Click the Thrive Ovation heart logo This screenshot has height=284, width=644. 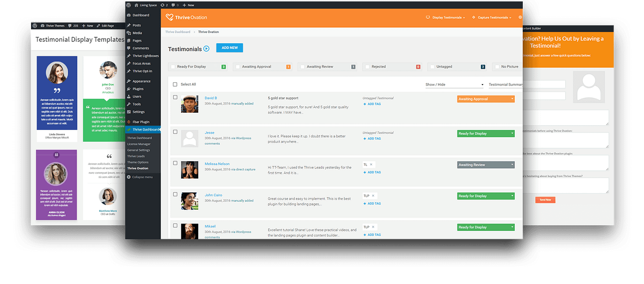(x=170, y=17)
